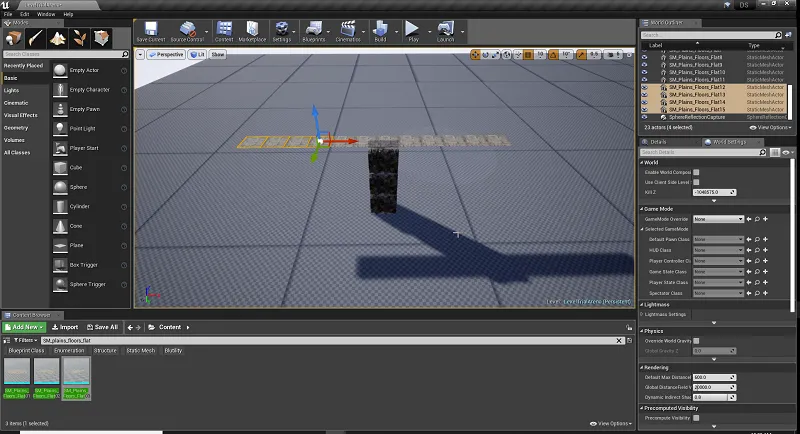The height and width of the screenshot is (434, 800).
Task: Toggle Precompute Visibility checkbox
Action: [696, 418]
